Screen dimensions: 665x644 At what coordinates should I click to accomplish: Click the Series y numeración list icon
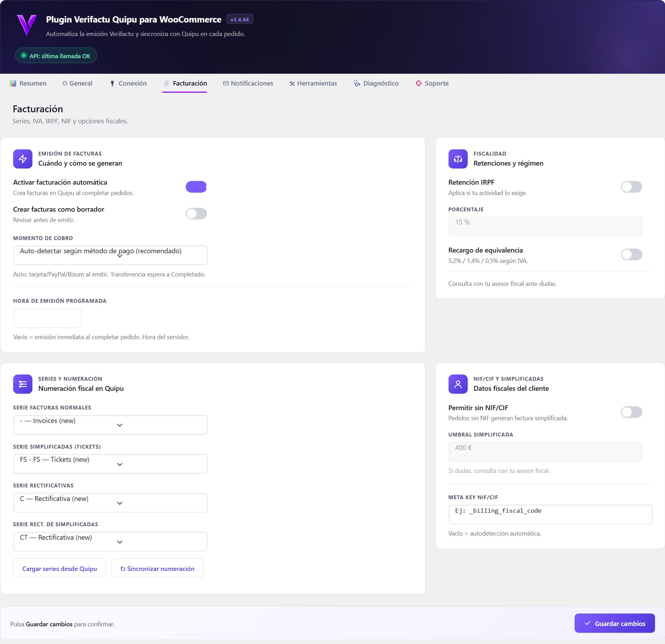coord(23,384)
